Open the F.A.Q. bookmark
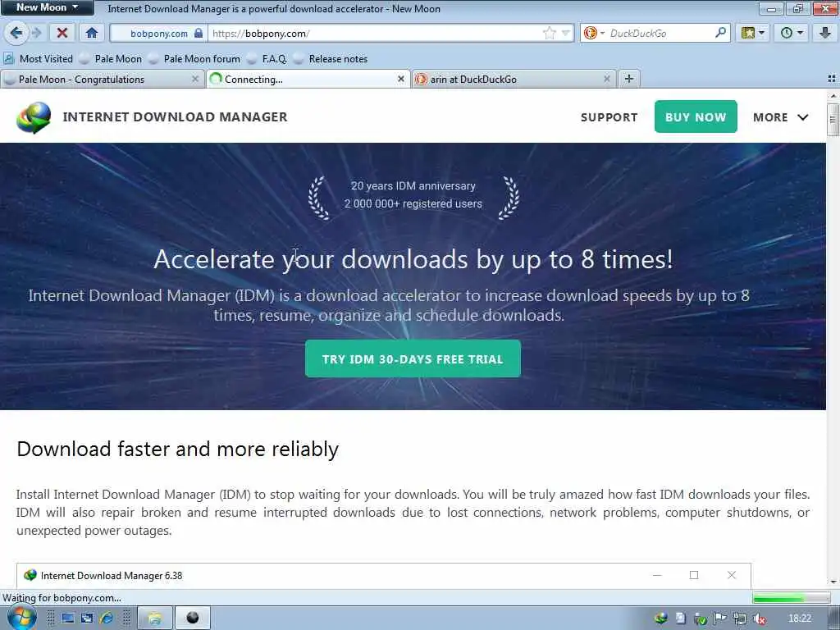This screenshot has height=630, width=840. [x=267, y=59]
